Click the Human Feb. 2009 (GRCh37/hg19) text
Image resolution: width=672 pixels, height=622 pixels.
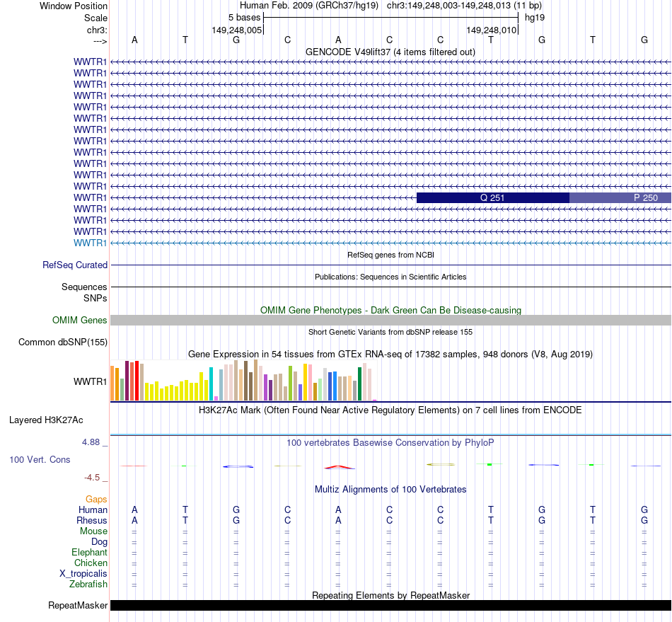pos(309,6)
